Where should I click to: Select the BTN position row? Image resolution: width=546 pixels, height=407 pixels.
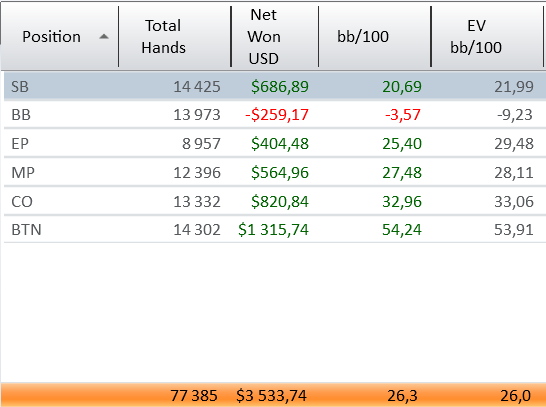click(x=275, y=229)
